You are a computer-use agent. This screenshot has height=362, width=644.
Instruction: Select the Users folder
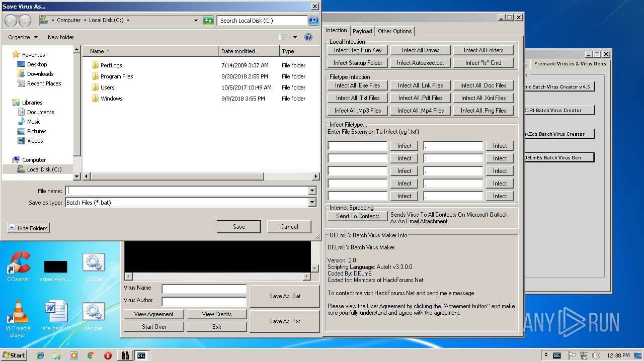(108, 87)
